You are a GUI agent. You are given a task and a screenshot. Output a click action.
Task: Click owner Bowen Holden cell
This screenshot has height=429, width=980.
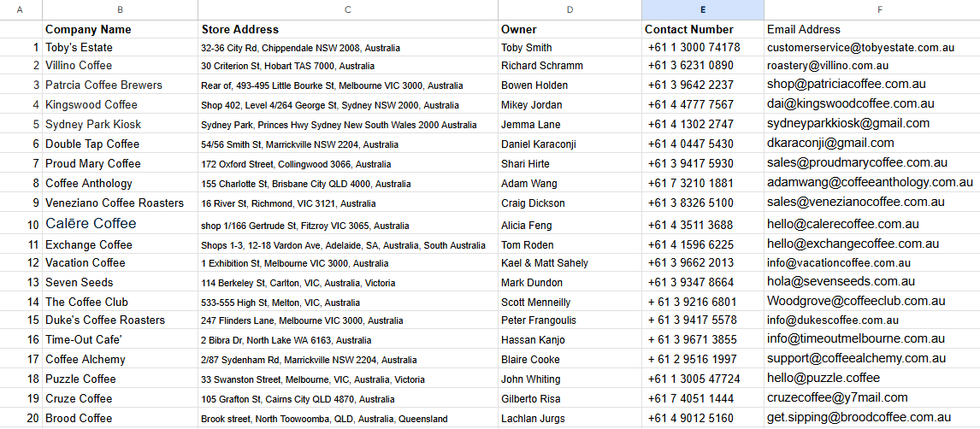point(570,85)
